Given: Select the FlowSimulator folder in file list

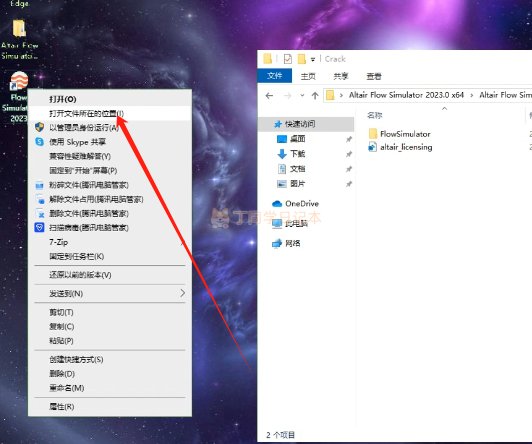Looking at the screenshot, I should click(405, 134).
